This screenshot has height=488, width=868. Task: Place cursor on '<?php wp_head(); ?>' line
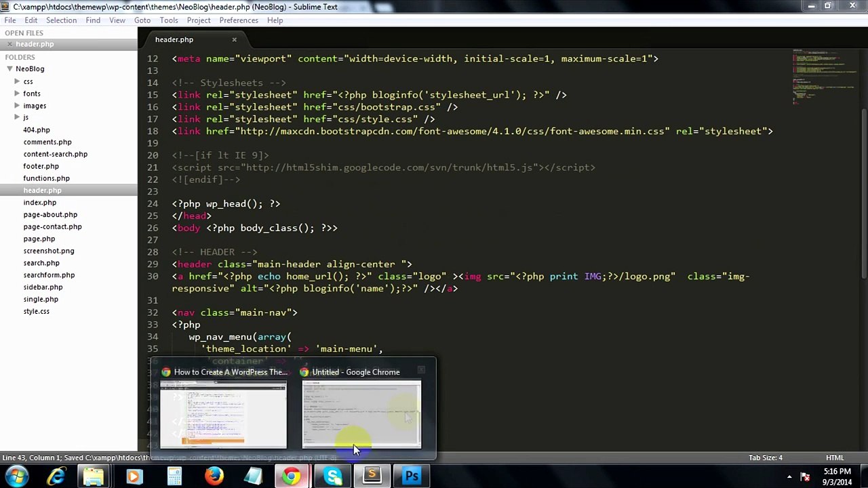point(226,203)
